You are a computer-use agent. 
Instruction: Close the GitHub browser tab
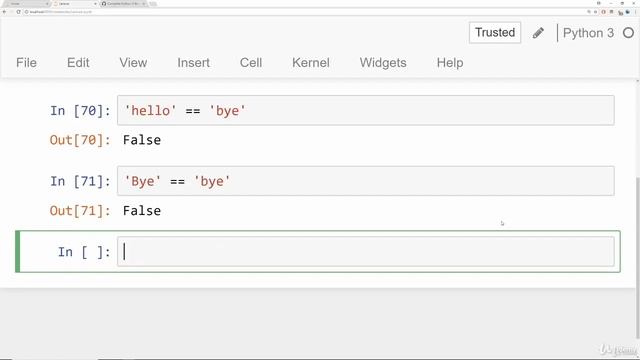tap(144, 4)
